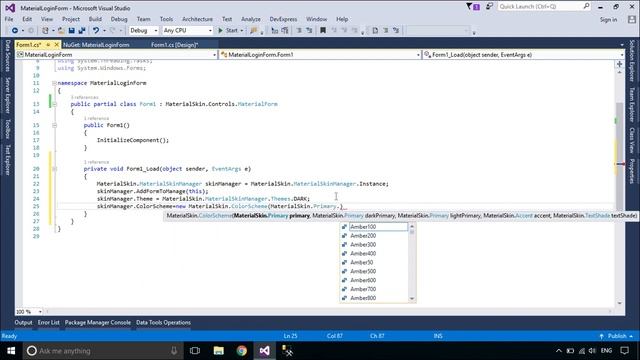Click the toolbar icon right after the Find in Files dropdown
Viewport: 640px width, 360px height.
pyautogui.click(x=275, y=31)
